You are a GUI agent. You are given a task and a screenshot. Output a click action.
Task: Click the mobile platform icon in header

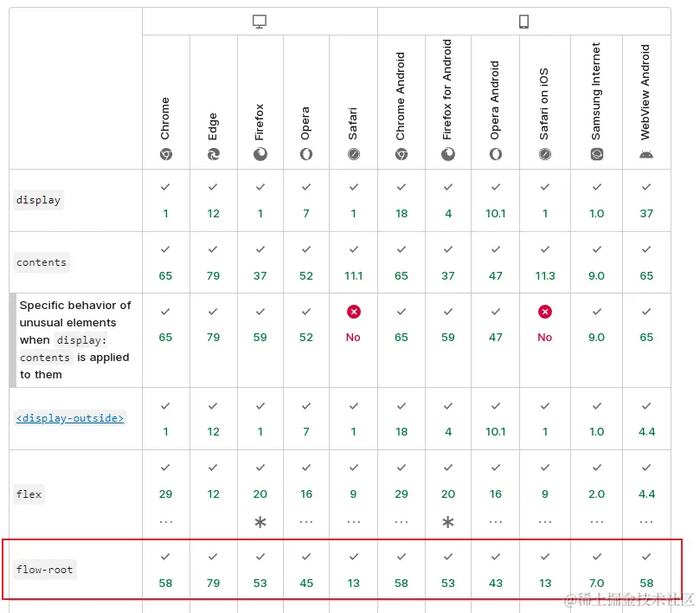523,22
